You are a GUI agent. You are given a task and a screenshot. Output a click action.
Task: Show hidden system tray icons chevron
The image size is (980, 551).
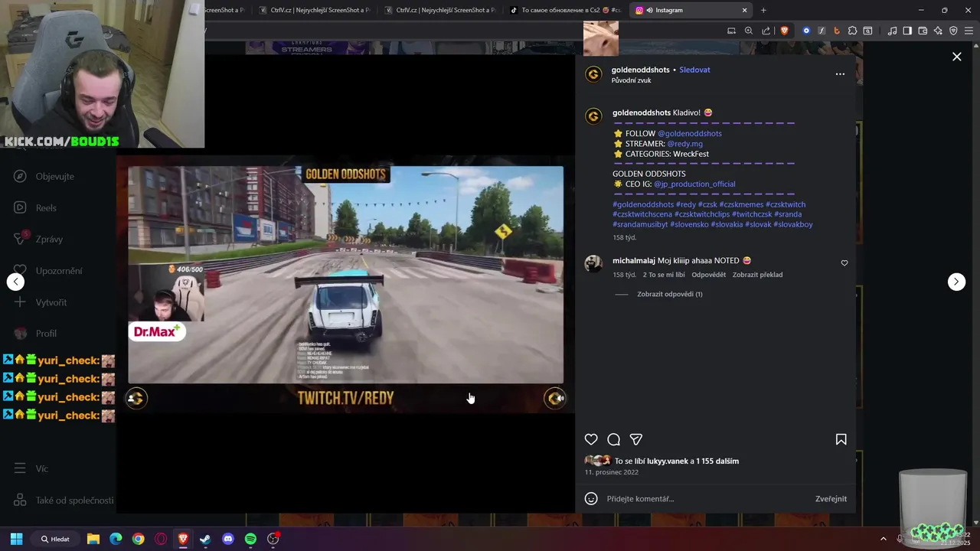point(883,539)
